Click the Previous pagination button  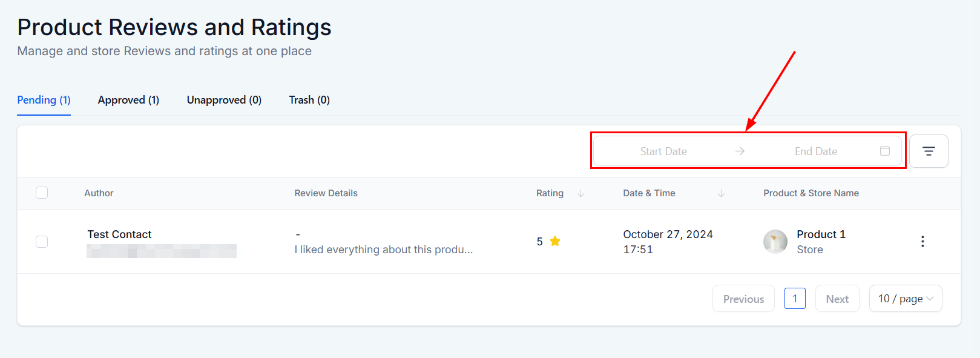point(743,299)
